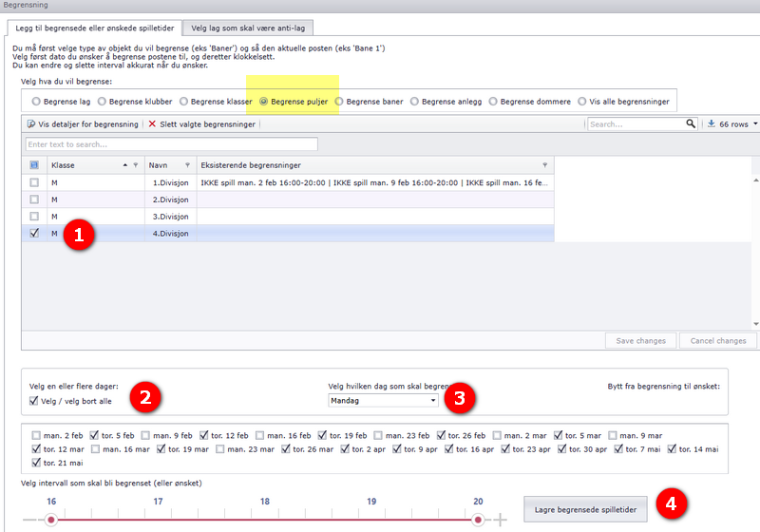Switch to Velg lag som skal være anti-lag tab

pyautogui.click(x=248, y=28)
